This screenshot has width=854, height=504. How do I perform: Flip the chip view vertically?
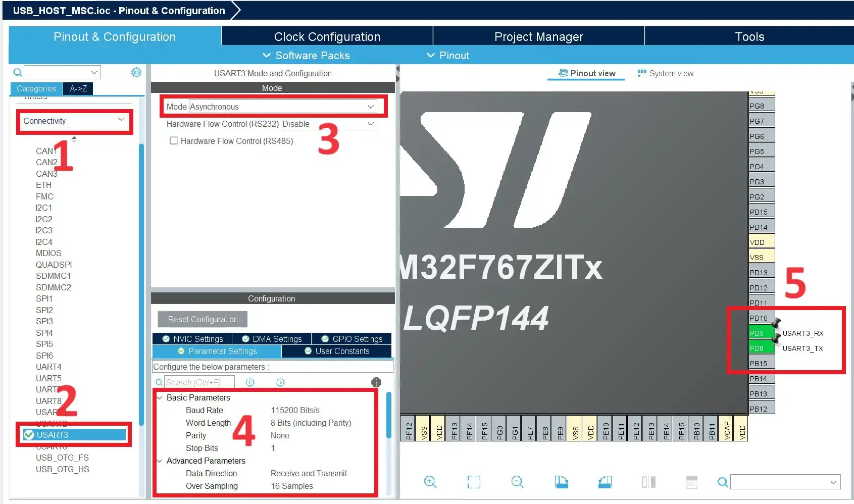click(692, 482)
